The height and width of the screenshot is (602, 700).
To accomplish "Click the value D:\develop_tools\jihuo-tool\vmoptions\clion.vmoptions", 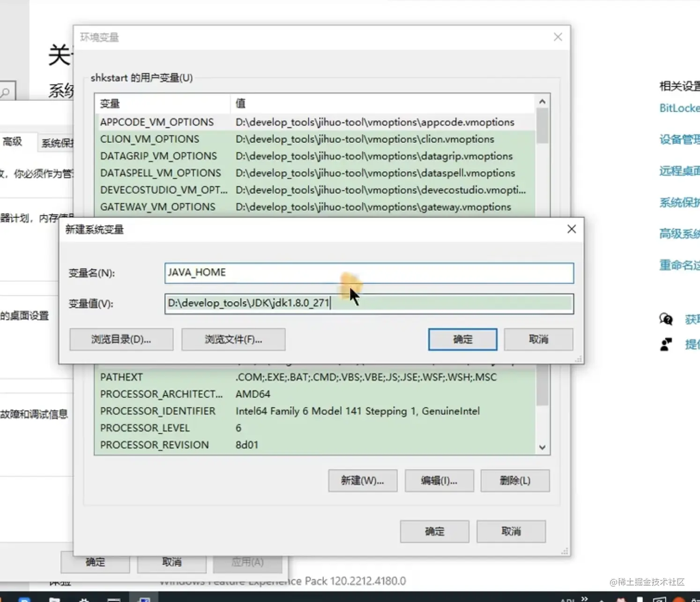I will tap(365, 139).
